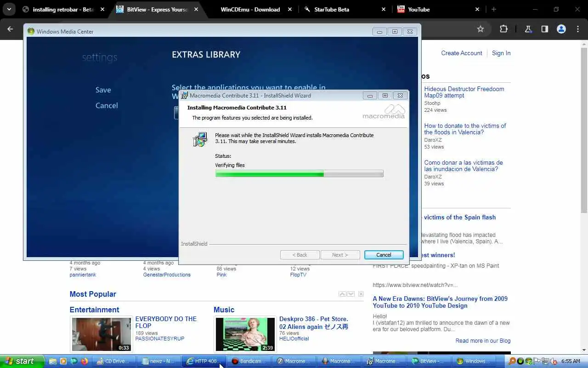Image resolution: width=588 pixels, height=368 pixels.
Task: Open the Bandicam taskbar button
Action: tap(249, 361)
